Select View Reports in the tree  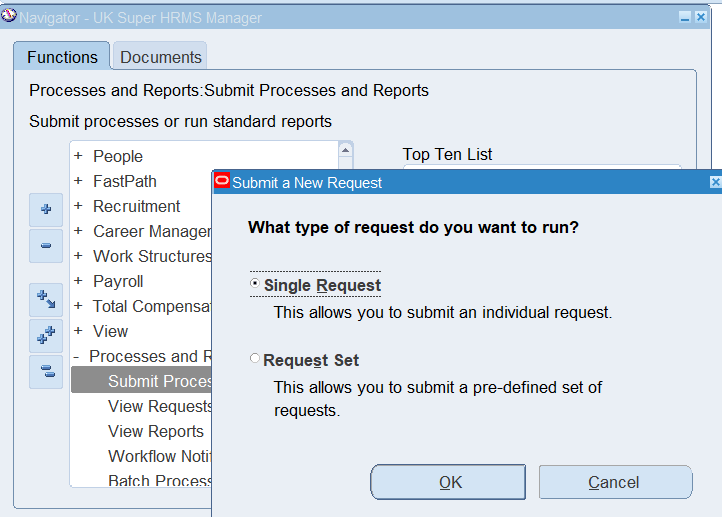tap(155, 431)
